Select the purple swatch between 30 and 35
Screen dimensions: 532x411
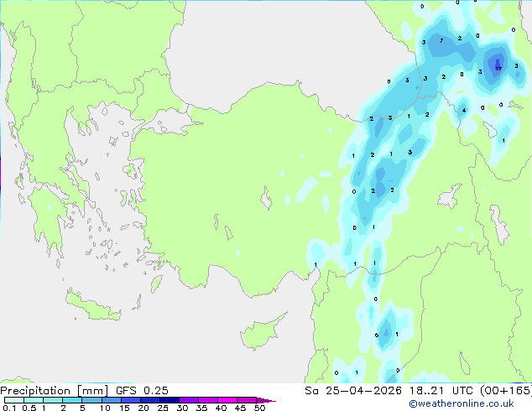click(x=188, y=400)
